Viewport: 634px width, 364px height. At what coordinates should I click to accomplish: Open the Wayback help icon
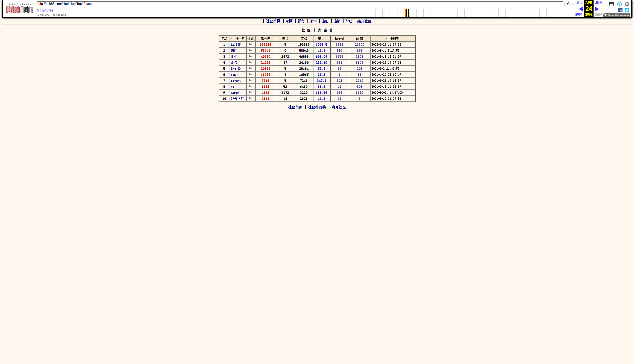(x=619, y=4)
